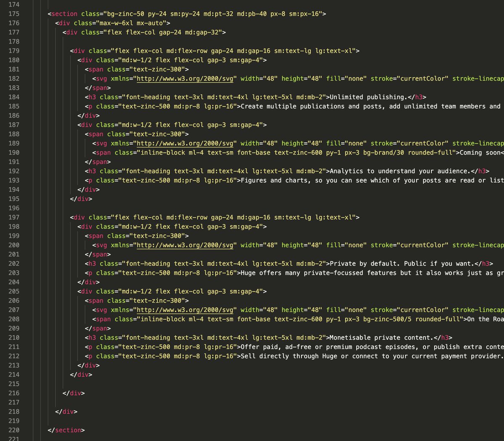Click the "Coming soon" badge text

tap(480, 152)
